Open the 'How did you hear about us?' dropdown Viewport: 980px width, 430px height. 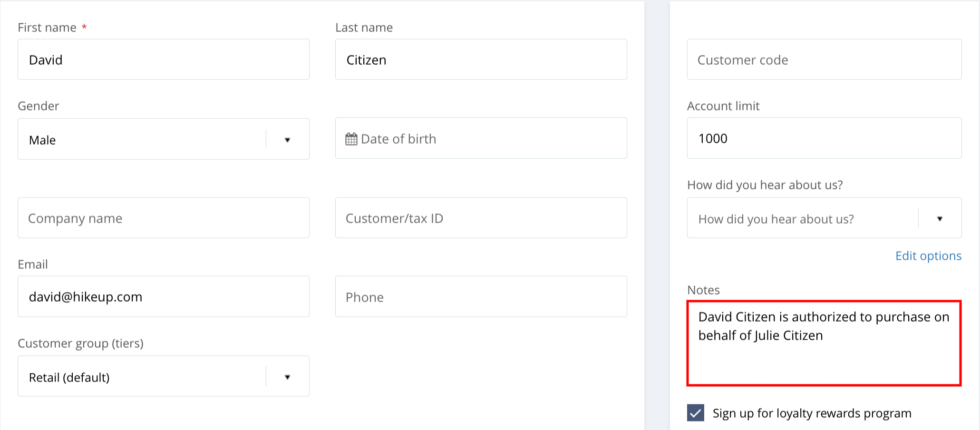click(x=824, y=218)
